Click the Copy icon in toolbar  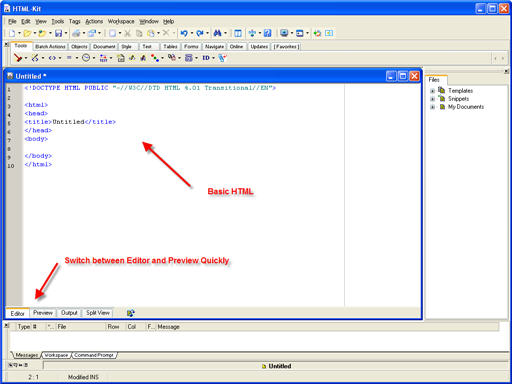139,33
